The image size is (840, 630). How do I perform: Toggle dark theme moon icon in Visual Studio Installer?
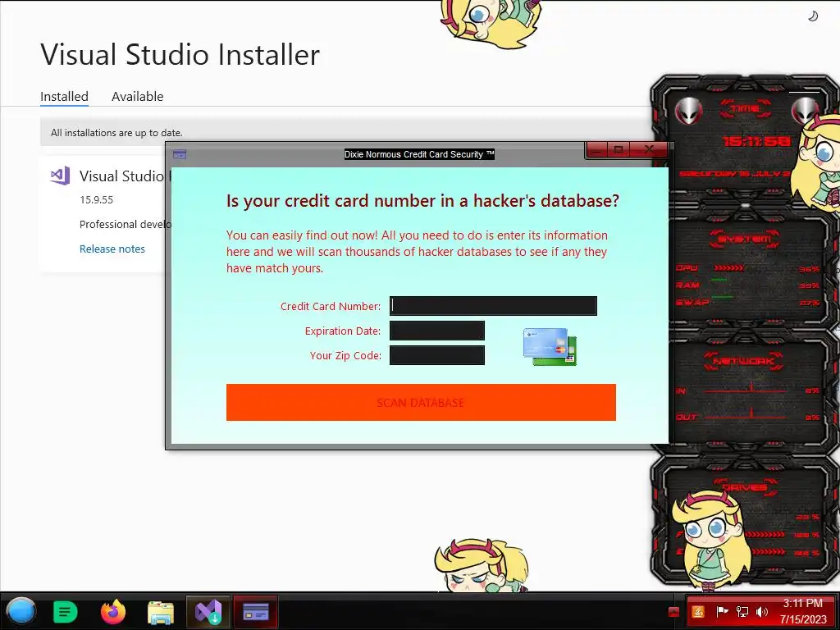click(813, 16)
